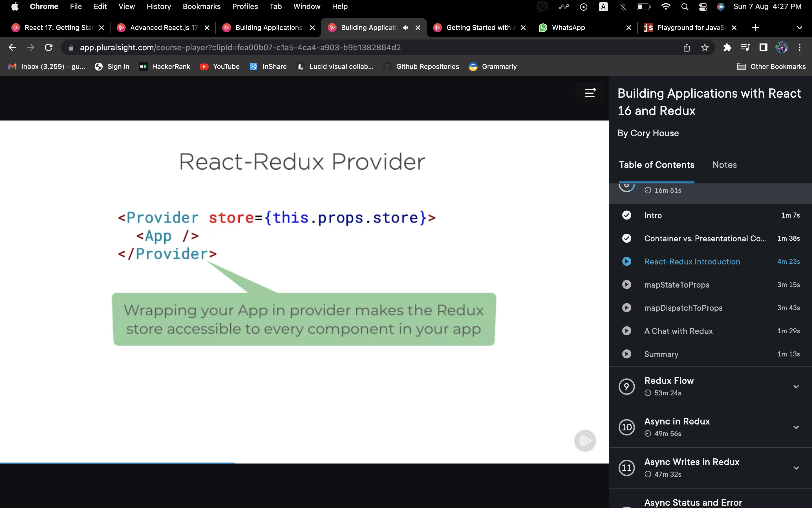Open the Chrome extensions puzzle icon
The height and width of the screenshot is (508, 812).
click(727, 47)
